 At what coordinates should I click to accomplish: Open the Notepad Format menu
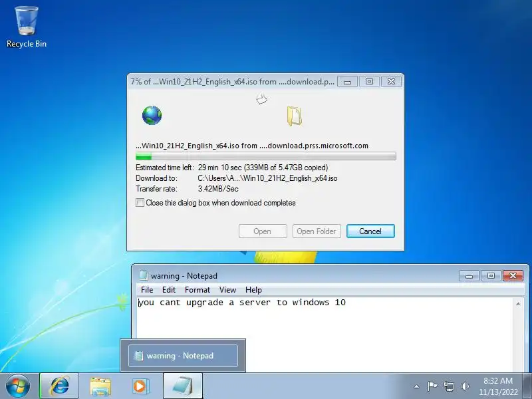pos(198,290)
